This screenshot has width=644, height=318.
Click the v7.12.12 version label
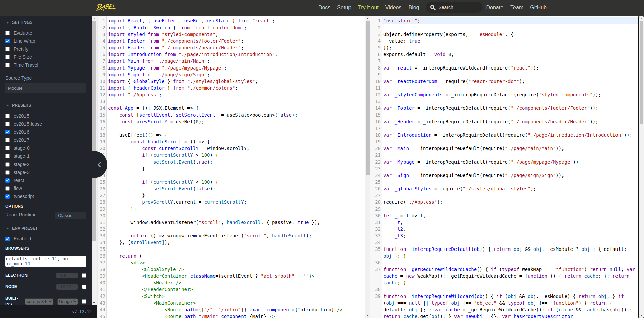click(82, 312)
